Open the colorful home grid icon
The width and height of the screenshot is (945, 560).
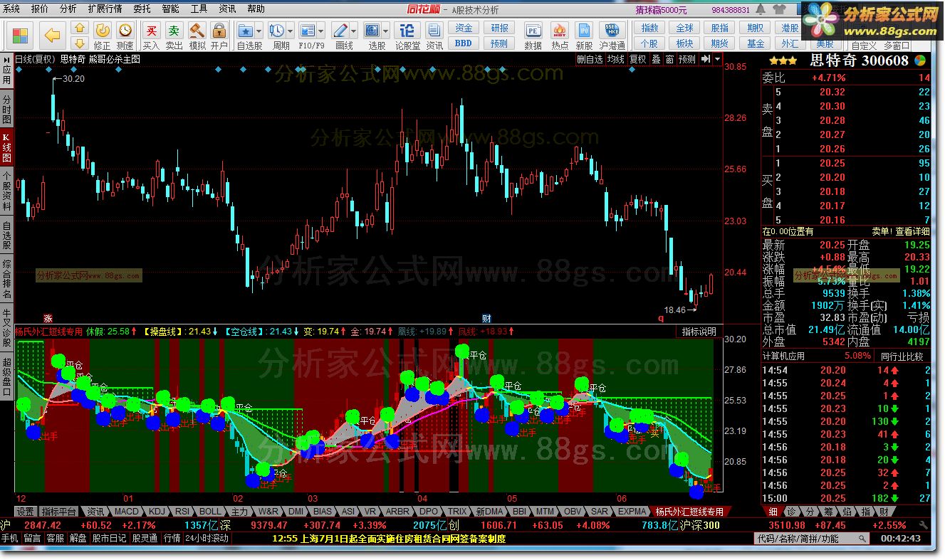[19, 35]
